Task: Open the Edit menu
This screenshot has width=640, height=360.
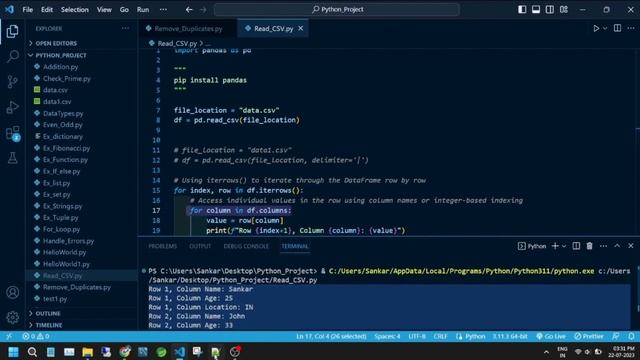Action: pyautogui.click(x=47, y=9)
